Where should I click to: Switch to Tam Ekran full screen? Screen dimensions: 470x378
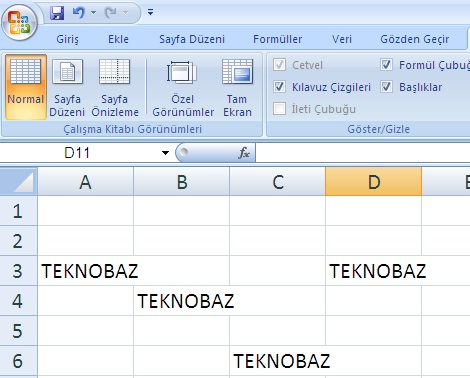[x=237, y=87]
